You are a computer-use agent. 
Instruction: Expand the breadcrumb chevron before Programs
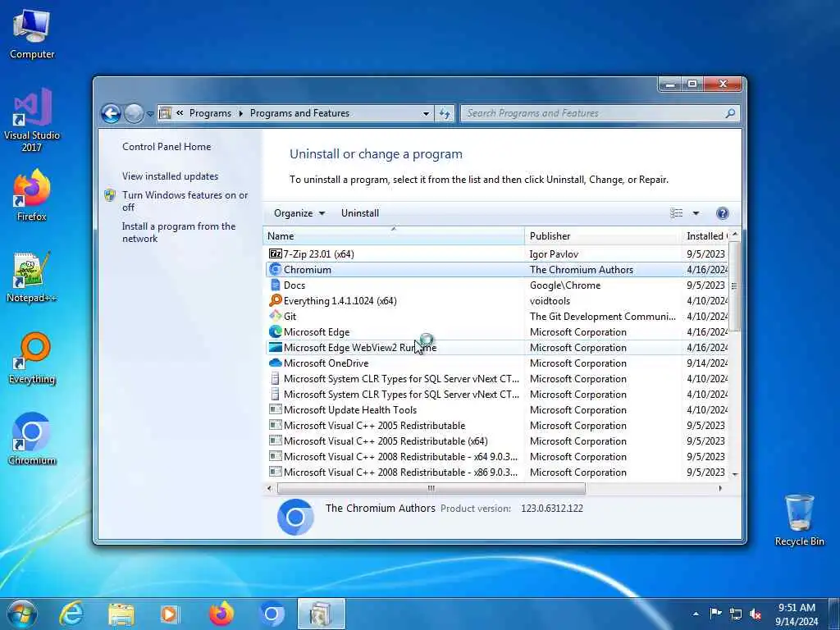(x=180, y=113)
